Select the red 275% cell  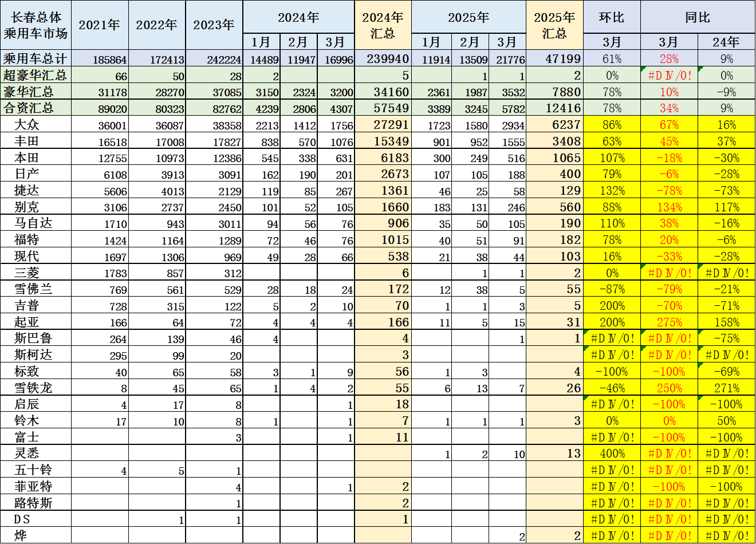(x=668, y=322)
